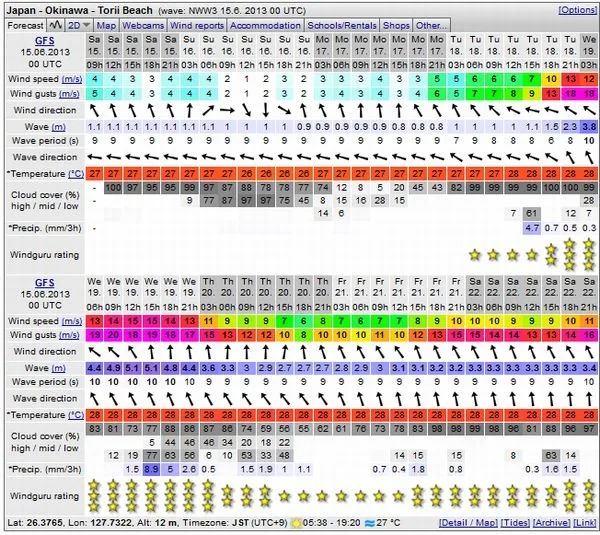600x535 pixels.
Task: Click GFS link beside the Sa 15. columns
Action: tap(45, 41)
